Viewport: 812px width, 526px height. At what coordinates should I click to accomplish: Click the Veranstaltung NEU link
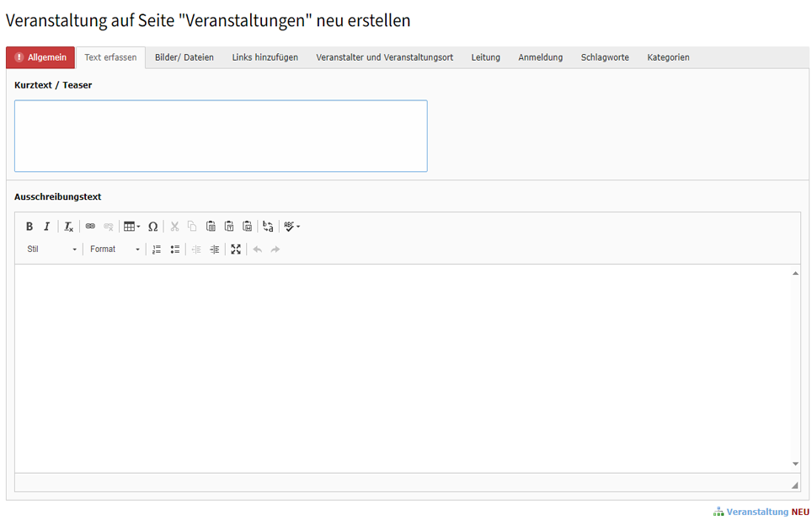(x=768, y=512)
